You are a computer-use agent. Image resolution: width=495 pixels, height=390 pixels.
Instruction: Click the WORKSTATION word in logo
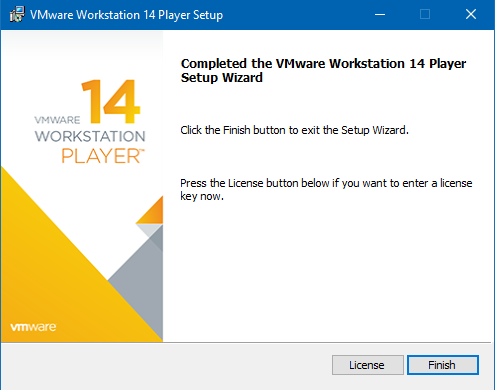[90, 136]
